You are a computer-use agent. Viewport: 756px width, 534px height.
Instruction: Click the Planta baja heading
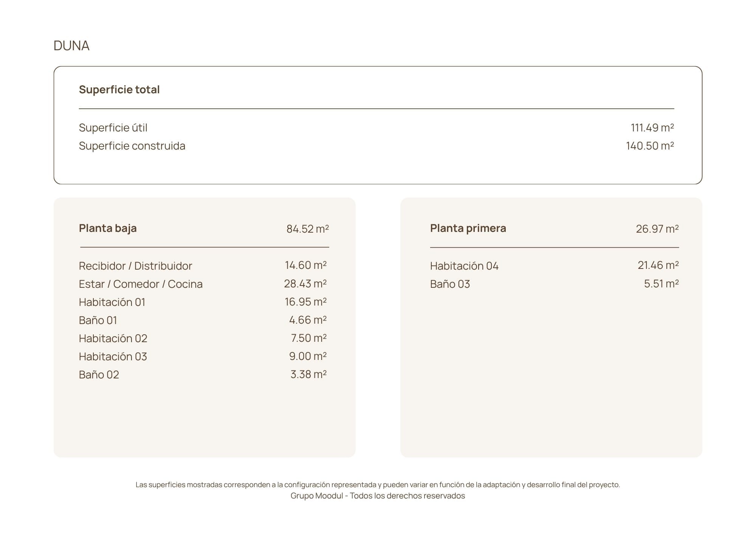(108, 228)
